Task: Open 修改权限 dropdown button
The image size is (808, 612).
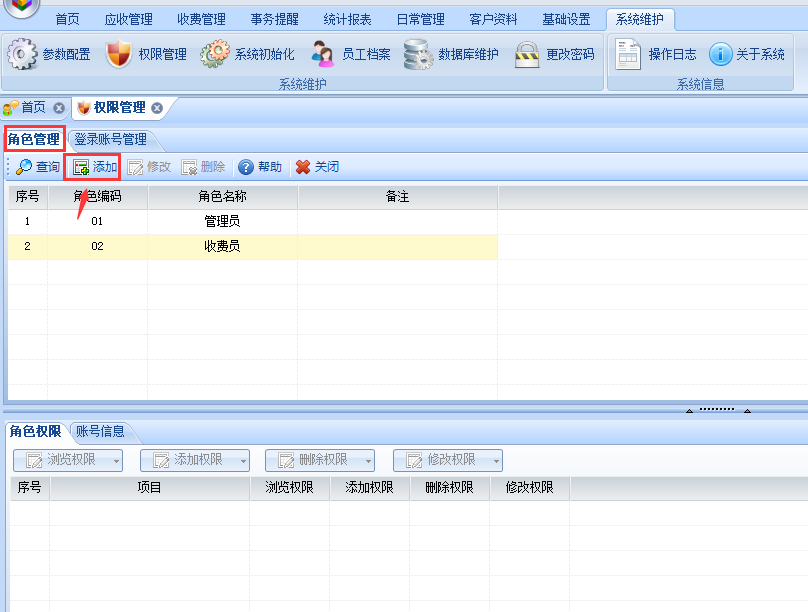Action: pyautogui.click(x=448, y=460)
